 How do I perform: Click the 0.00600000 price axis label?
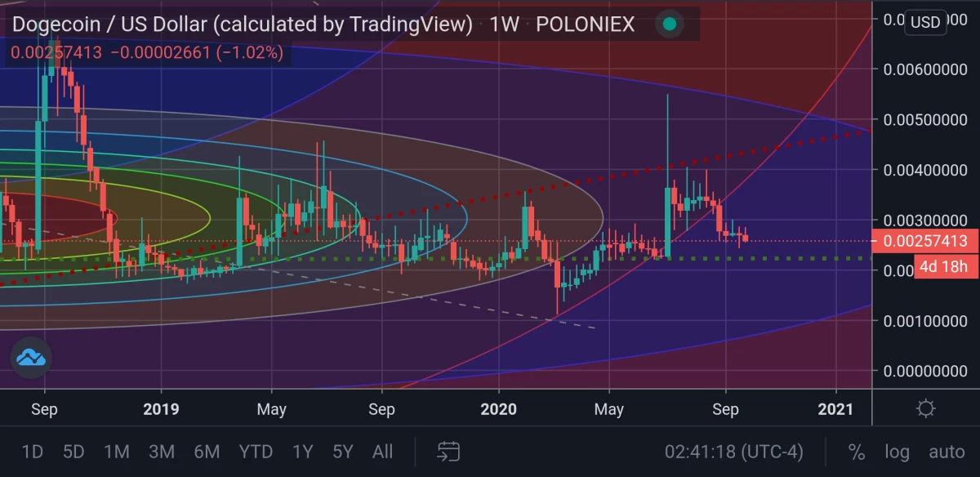click(925, 70)
